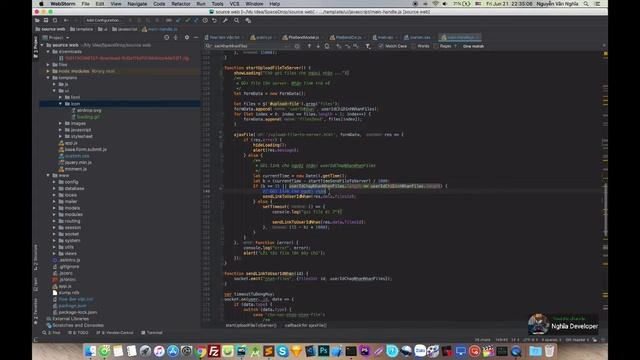Open the Navigate menu

pos(137,4)
